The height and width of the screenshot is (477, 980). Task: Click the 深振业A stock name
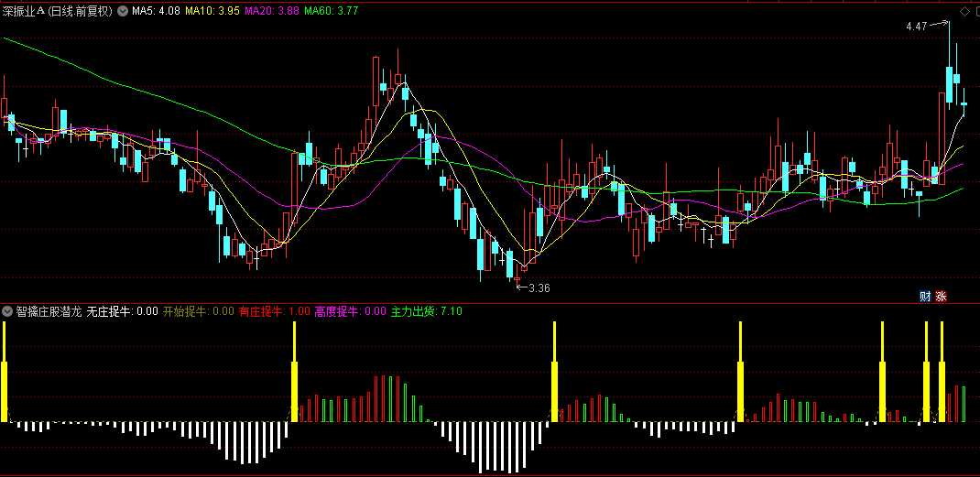(x=24, y=11)
